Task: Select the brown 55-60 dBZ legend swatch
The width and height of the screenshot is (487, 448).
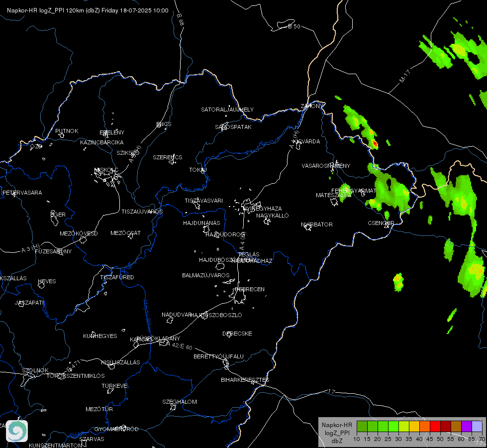Action: (456, 427)
